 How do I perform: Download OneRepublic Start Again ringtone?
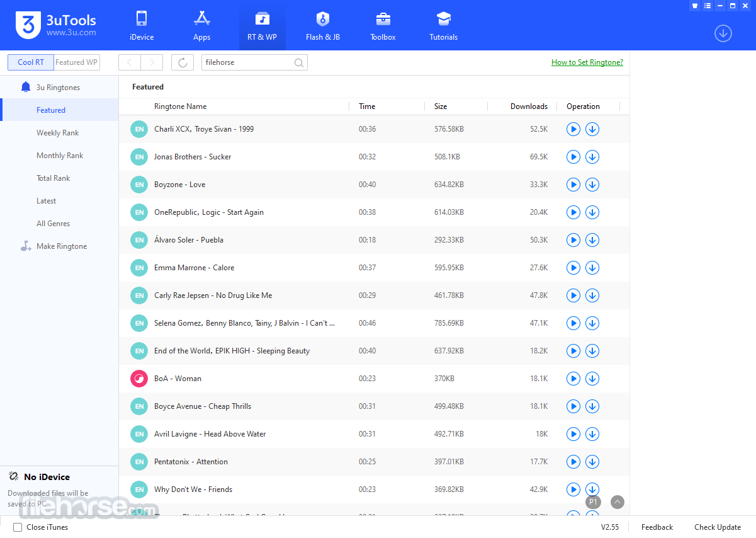pos(592,212)
